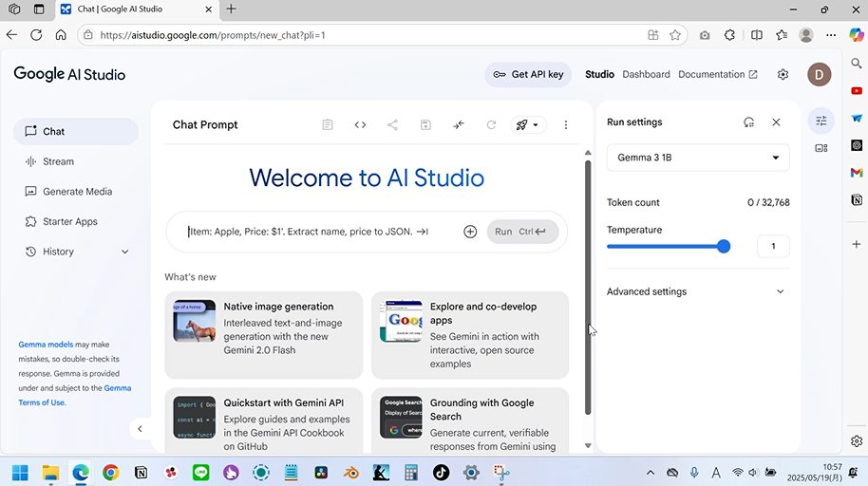Open the settings gear in the top header
The image size is (868, 486).
(783, 74)
